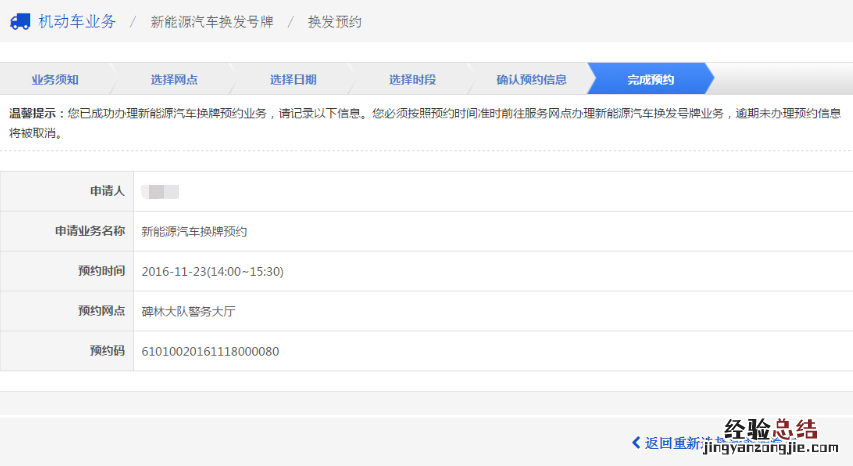Go to 新能源汽车换发号牌 breadcrumb
Viewport: 853px width, 466px height.
210,22
